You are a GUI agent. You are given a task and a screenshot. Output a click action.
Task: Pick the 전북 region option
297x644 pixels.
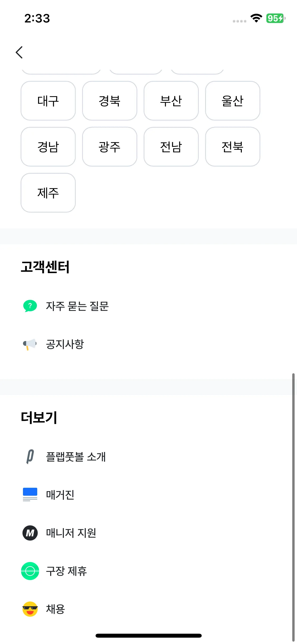tap(233, 147)
